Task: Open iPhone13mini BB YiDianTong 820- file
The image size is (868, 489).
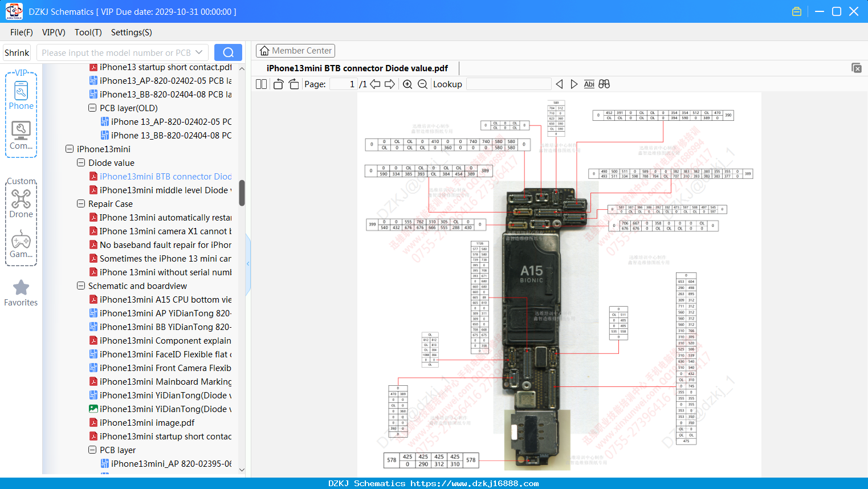Action: (x=165, y=327)
